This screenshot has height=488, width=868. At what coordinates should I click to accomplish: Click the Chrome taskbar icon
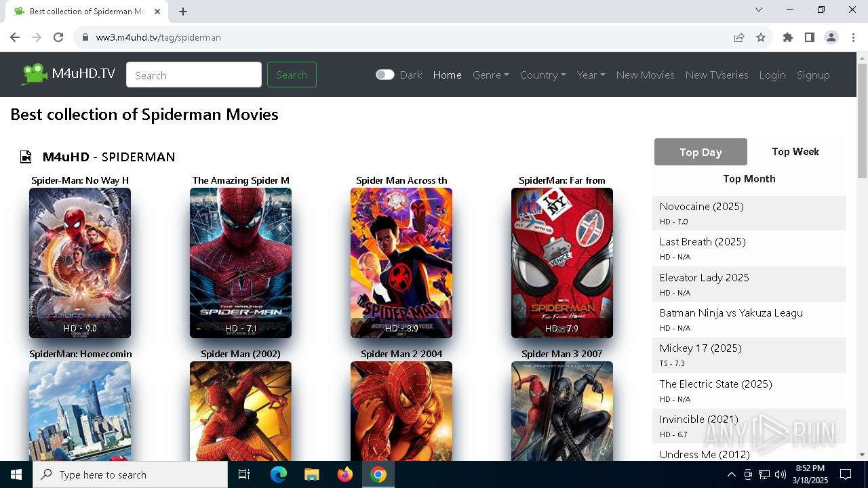[378, 474]
